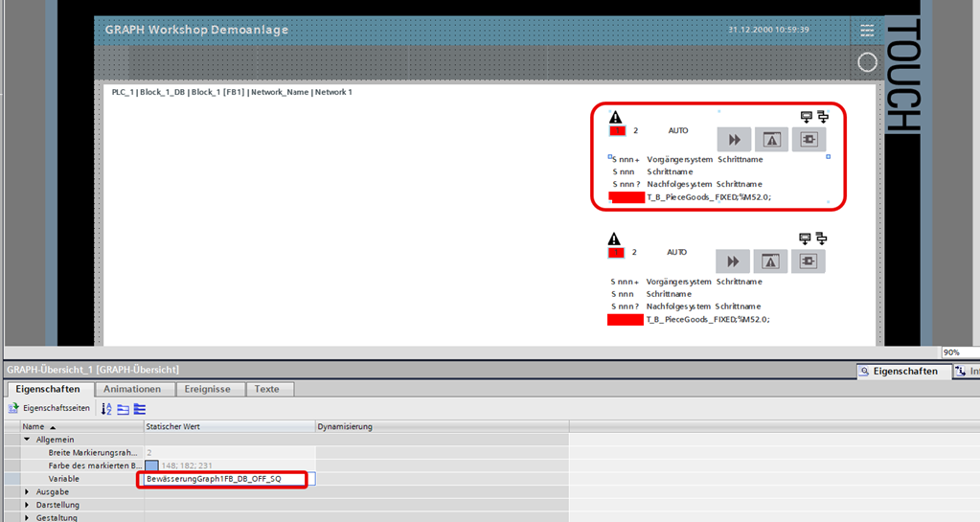Sort properties alphabetically with A-Z icon
Viewport: 980px width, 522px height.
[x=106, y=409]
